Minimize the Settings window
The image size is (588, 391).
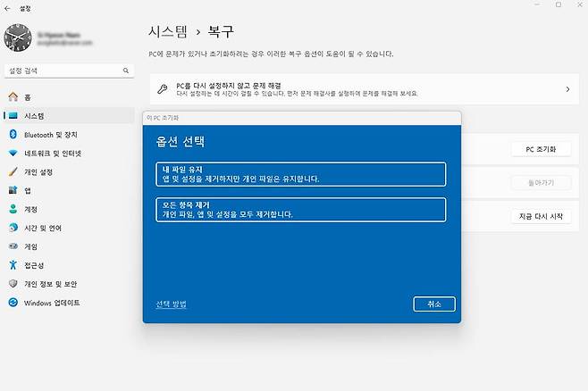(x=537, y=4)
